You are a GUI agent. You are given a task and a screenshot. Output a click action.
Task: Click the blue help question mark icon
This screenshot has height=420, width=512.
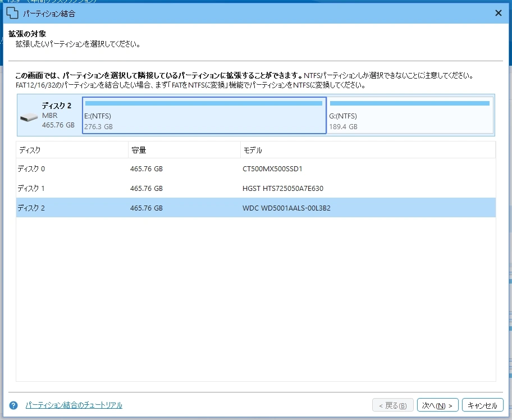pyautogui.click(x=13, y=405)
